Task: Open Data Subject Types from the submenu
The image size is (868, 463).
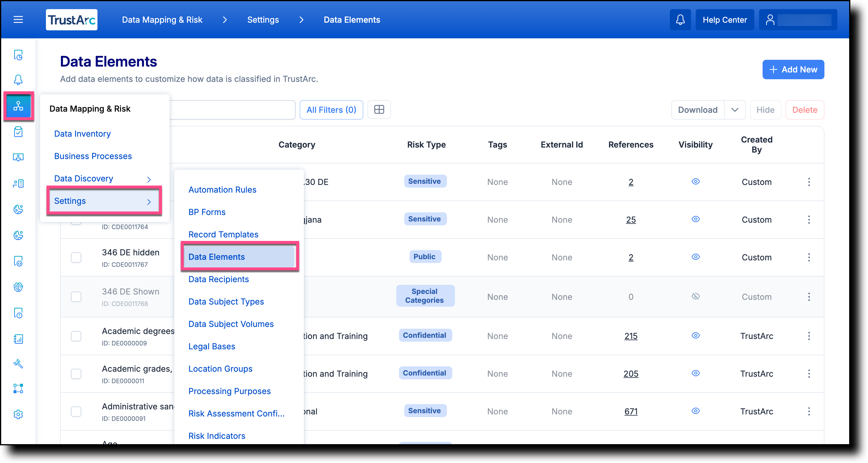Action: pos(226,302)
